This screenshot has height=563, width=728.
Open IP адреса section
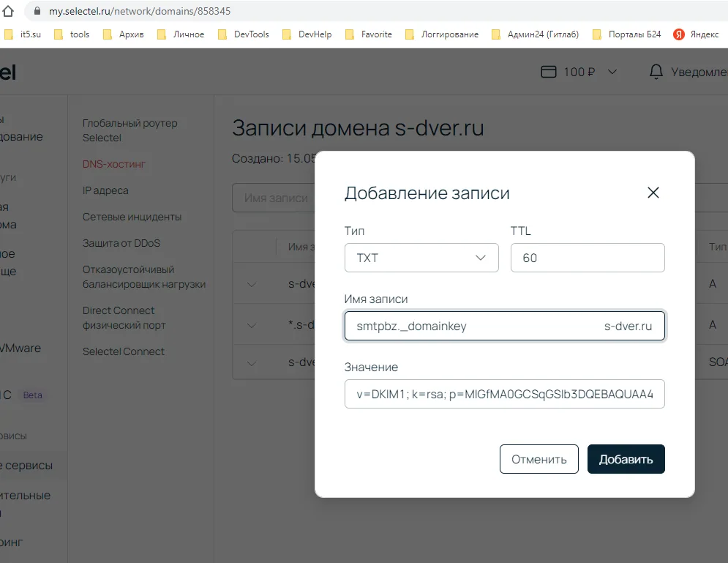point(105,190)
